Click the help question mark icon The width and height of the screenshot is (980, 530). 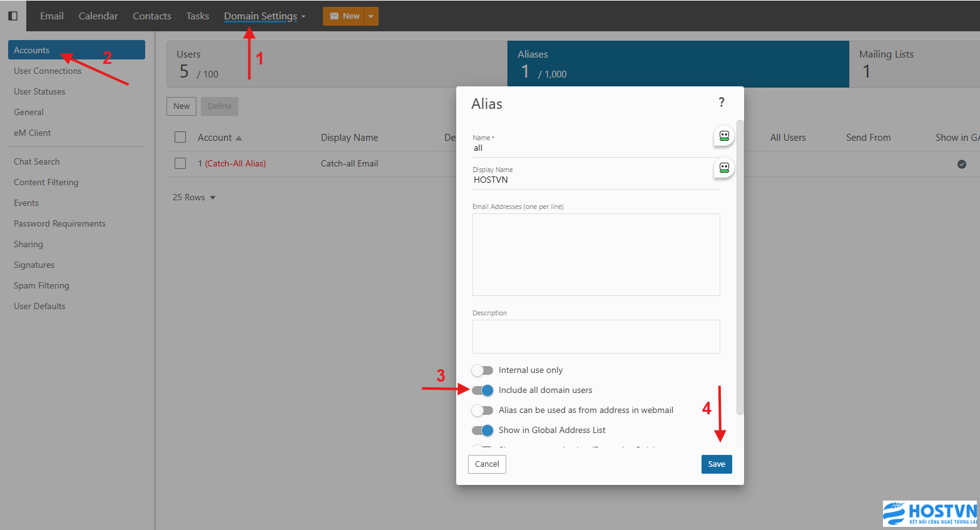tap(721, 102)
